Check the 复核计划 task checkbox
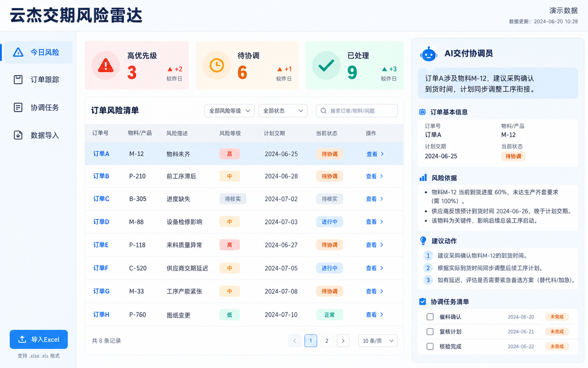Image resolution: width=588 pixels, height=368 pixels. click(x=430, y=332)
